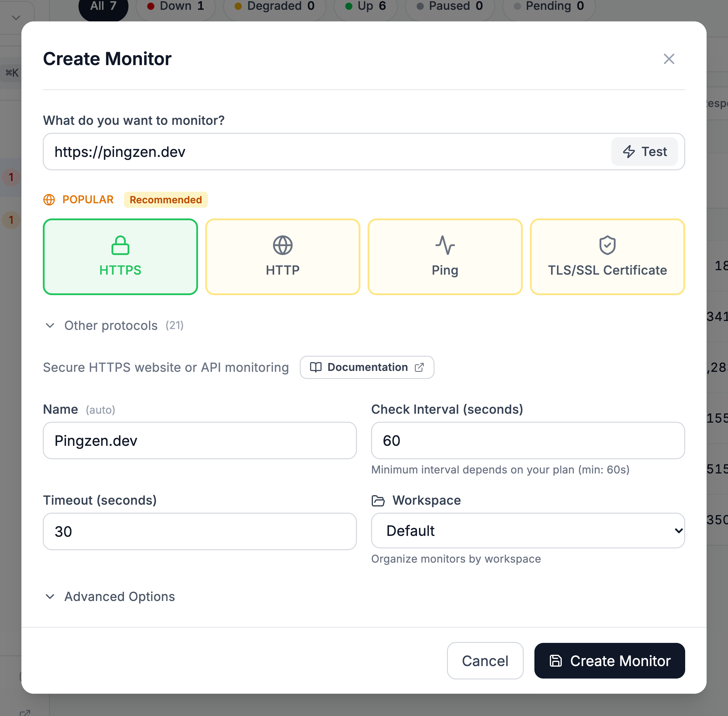Image resolution: width=728 pixels, height=716 pixels.
Task: Click the Create Monitor save button
Action: click(609, 661)
